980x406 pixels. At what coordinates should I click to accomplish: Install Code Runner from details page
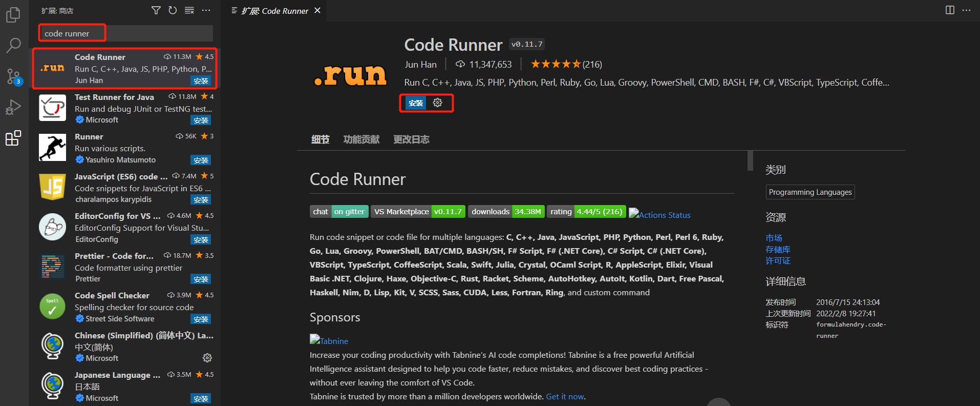click(x=416, y=103)
